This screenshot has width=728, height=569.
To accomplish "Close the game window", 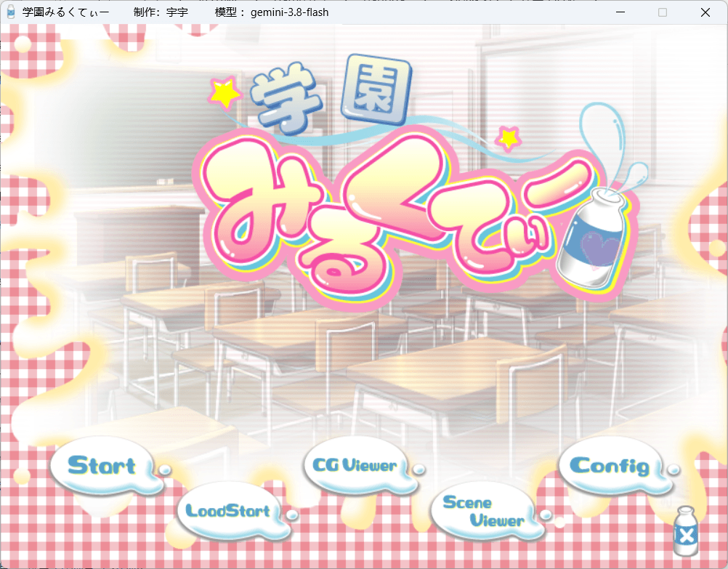I will click(705, 12).
